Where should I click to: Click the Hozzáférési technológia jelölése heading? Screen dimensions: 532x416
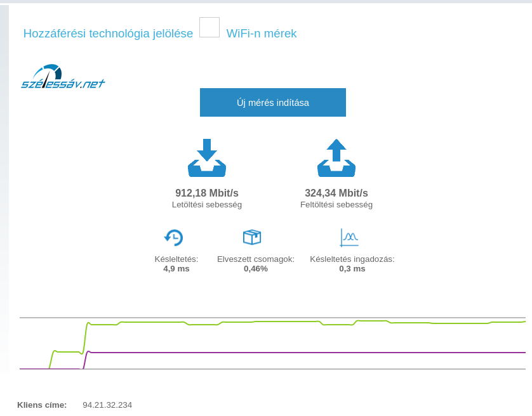[x=108, y=33]
